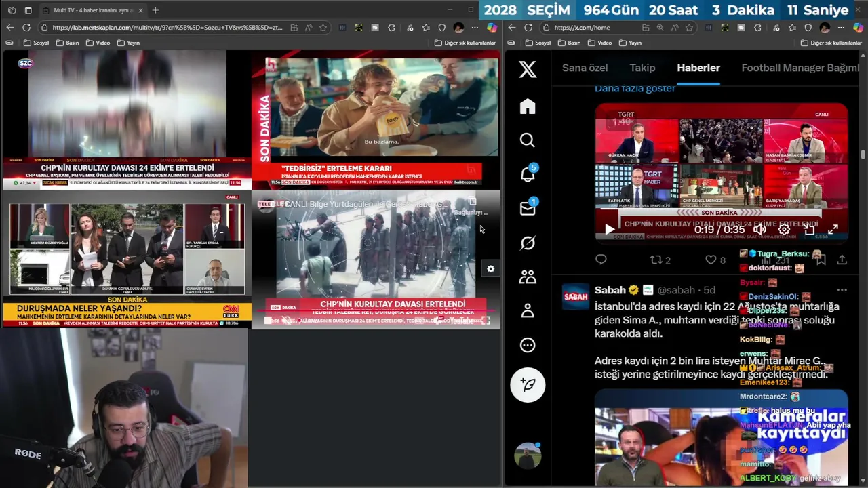The image size is (868, 488).
Task: Open Multi TV settings gear
Action: click(490, 269)
